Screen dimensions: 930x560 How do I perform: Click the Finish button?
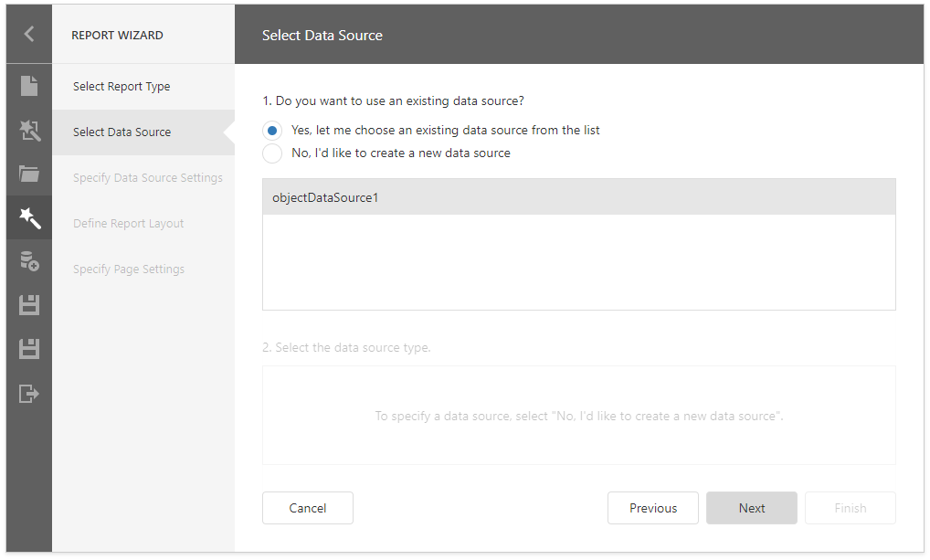tap(851, 508)
